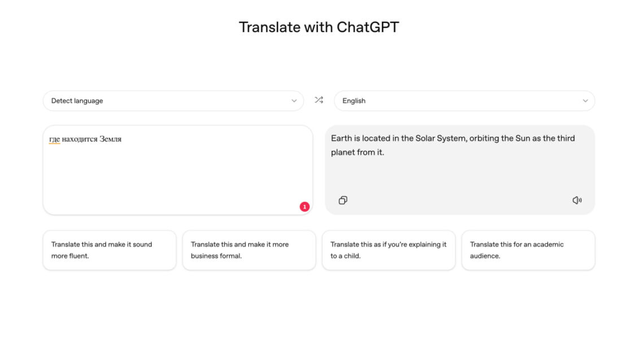This screenshot has height=362, width=644.
Task: Click the swap languages shuffle icon
Action: (x=319, y=100)
